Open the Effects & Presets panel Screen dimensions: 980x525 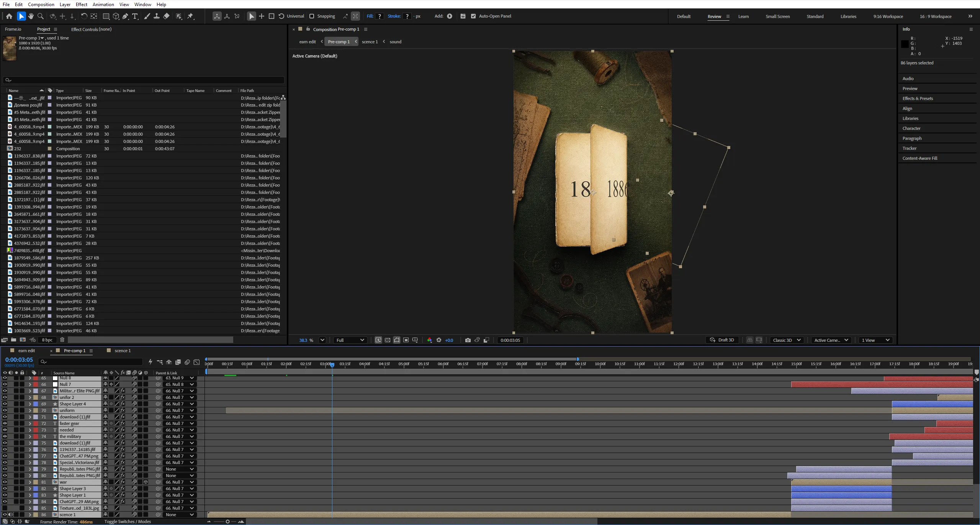(918, 98)
